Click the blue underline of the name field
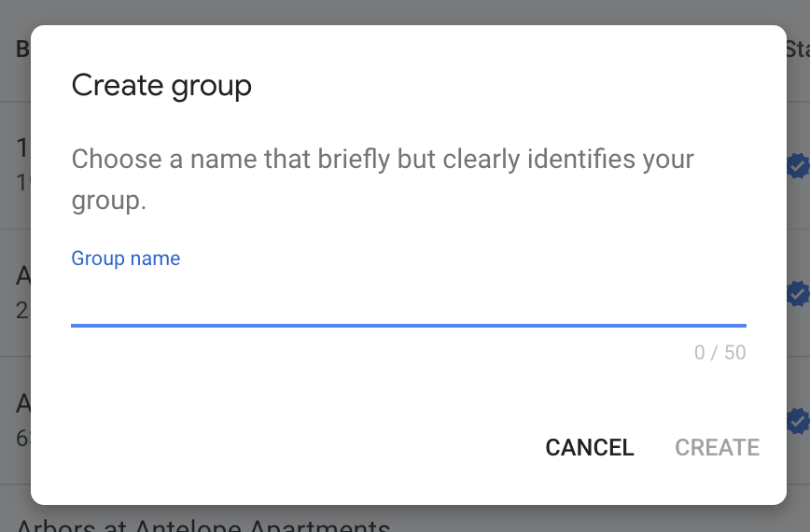Viewport: 810px width, 532px height. pyautogui.click(x=408, y=325)
